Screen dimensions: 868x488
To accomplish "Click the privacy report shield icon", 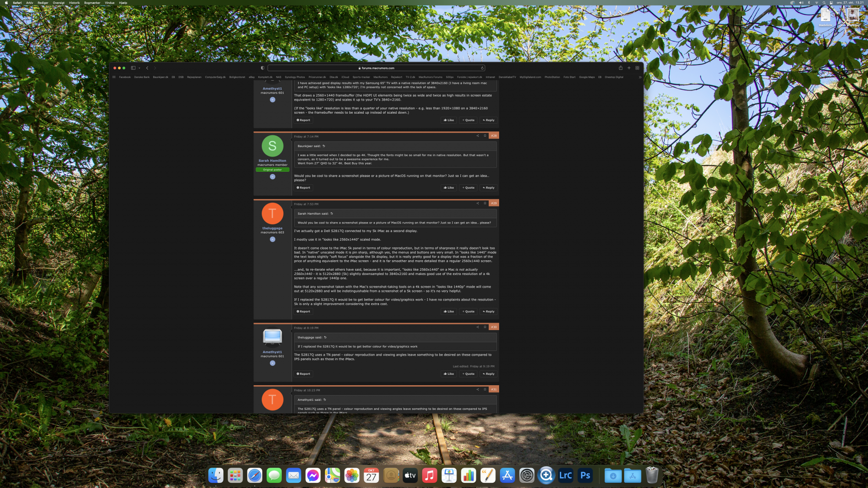I will click(x=263, y=68).
